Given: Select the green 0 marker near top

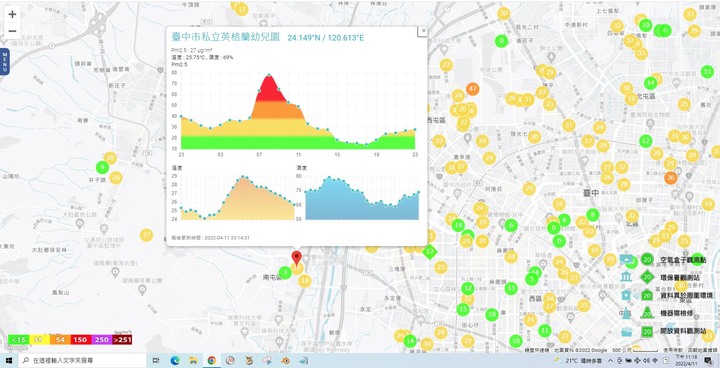Looking at the screenshot, I should click(x=501, y=41).
